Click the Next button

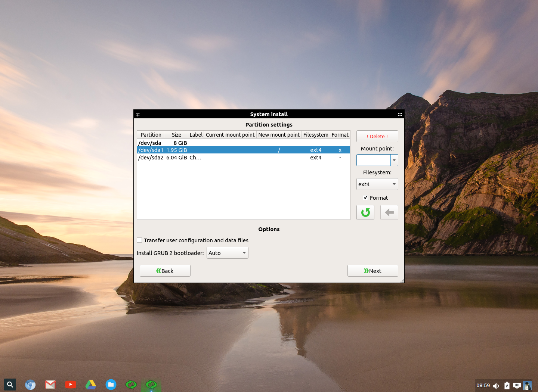[373, 271]
